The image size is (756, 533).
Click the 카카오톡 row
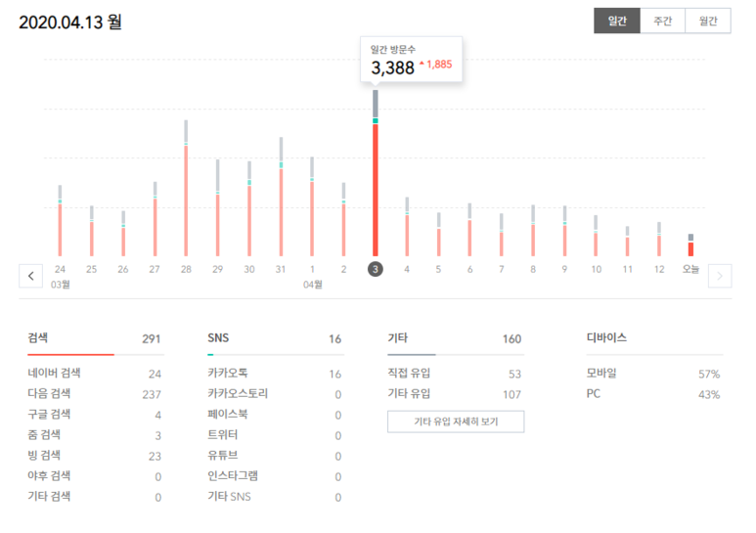(x=275, y=374)
